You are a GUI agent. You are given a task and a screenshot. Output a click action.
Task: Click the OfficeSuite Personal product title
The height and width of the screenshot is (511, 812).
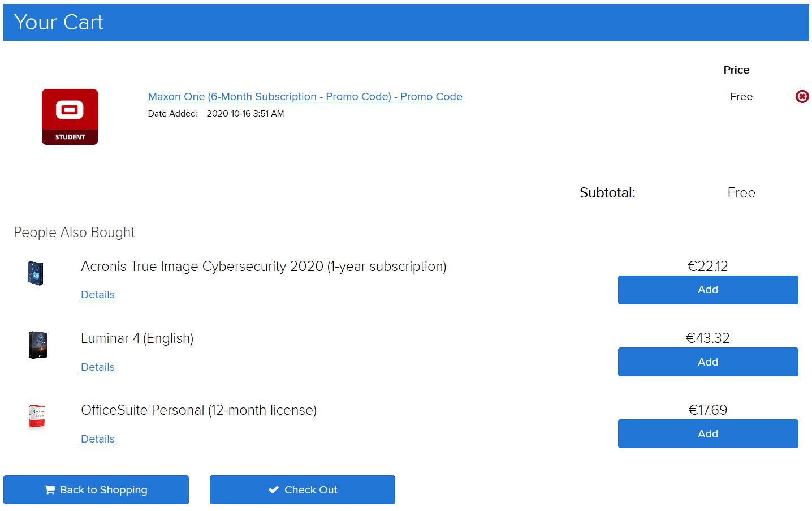click(199, 410)
